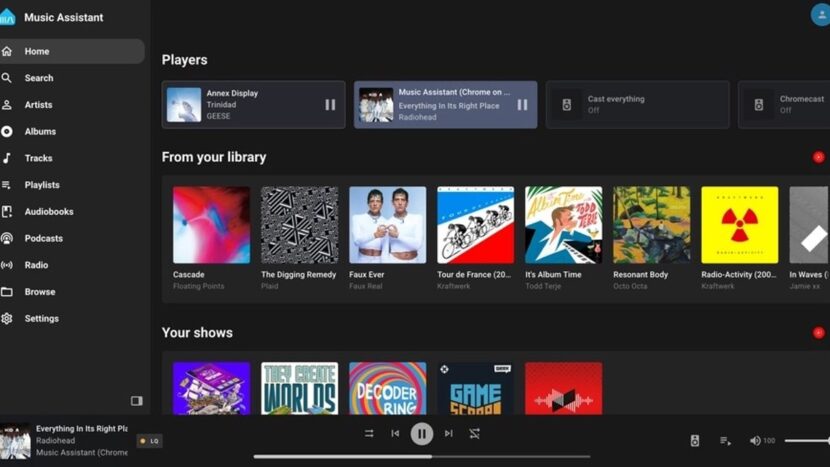Select Playlists in the sidebar
This screenshot has width=830, height=467.
pyautogui.click(x=42, y=185)
